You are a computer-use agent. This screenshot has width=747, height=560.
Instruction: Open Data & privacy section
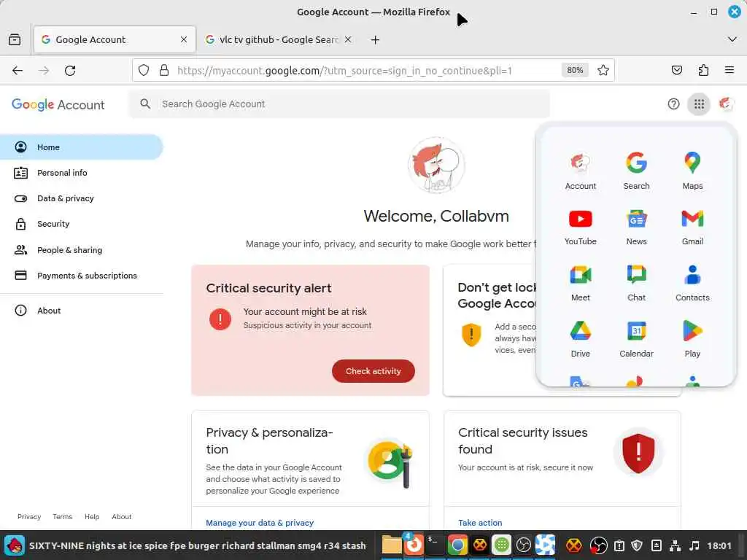click(82, 198)
